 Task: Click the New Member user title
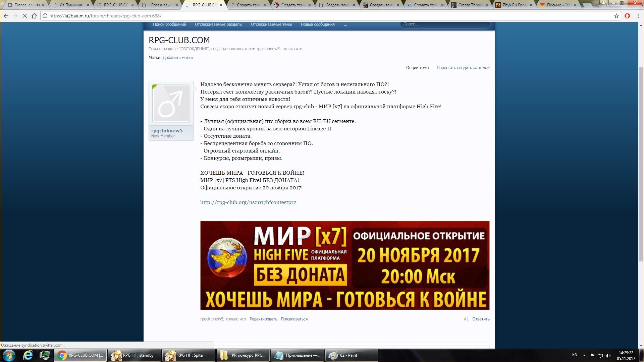(x=163, y=136)
